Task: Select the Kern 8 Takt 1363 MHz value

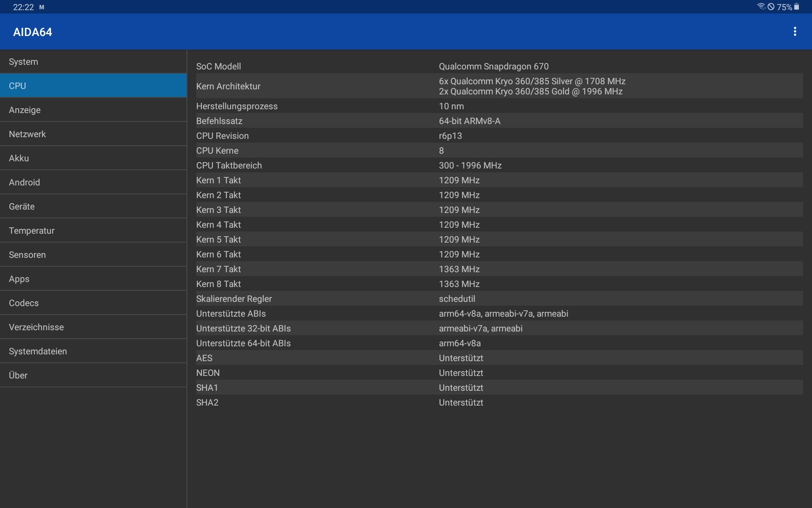Action: [x=459, y=284]
